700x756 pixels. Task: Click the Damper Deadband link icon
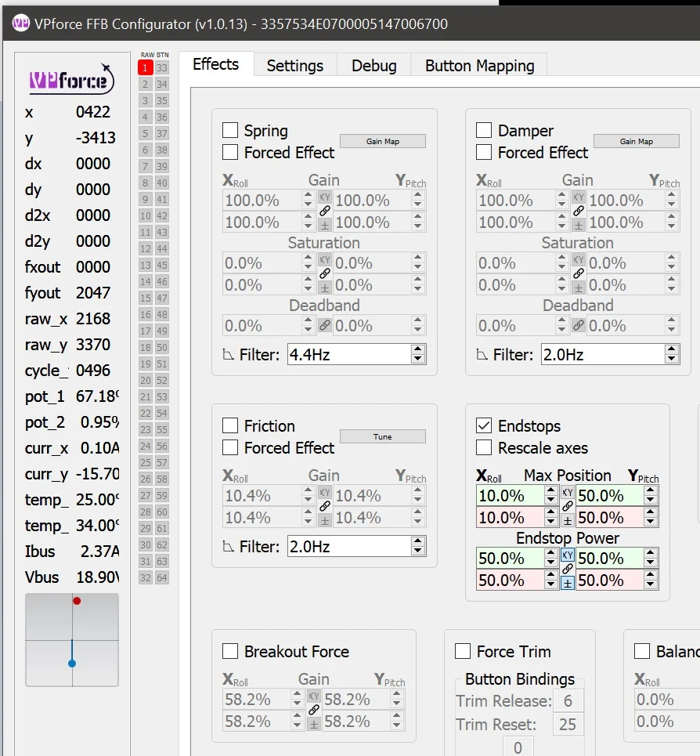click(578, 325)
